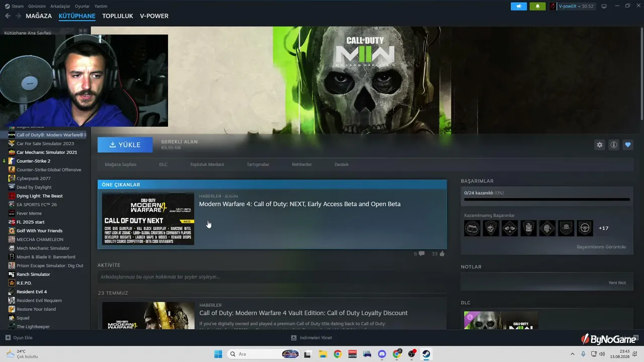The width and height of the screenshot is (644, 362).
Task: Click the Call of Duty NEXT news thumbnail
Action: coord(148,219)
